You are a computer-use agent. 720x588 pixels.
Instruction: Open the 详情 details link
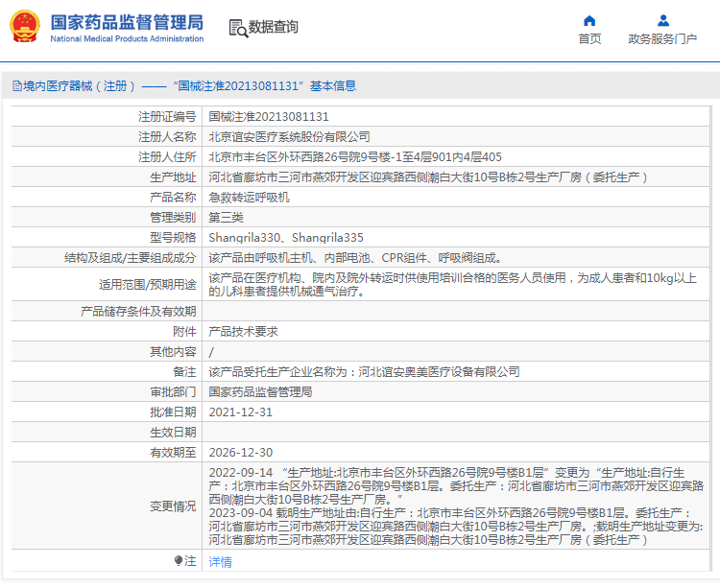(221, 561)
